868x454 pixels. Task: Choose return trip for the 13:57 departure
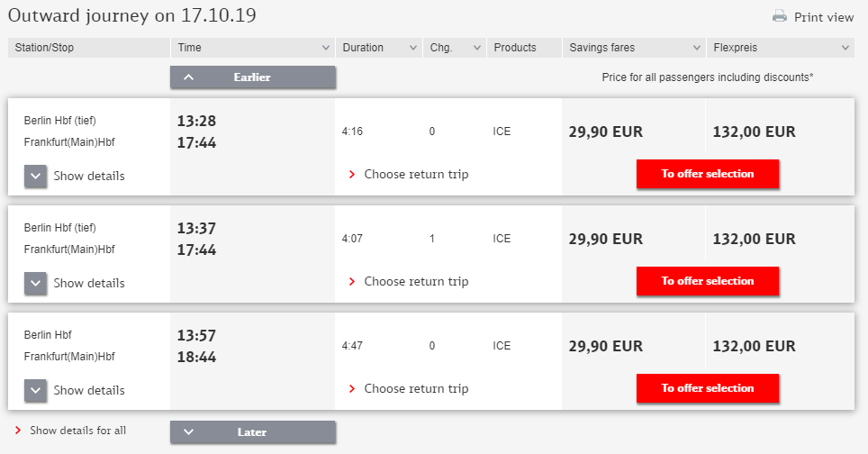(416, 389)
